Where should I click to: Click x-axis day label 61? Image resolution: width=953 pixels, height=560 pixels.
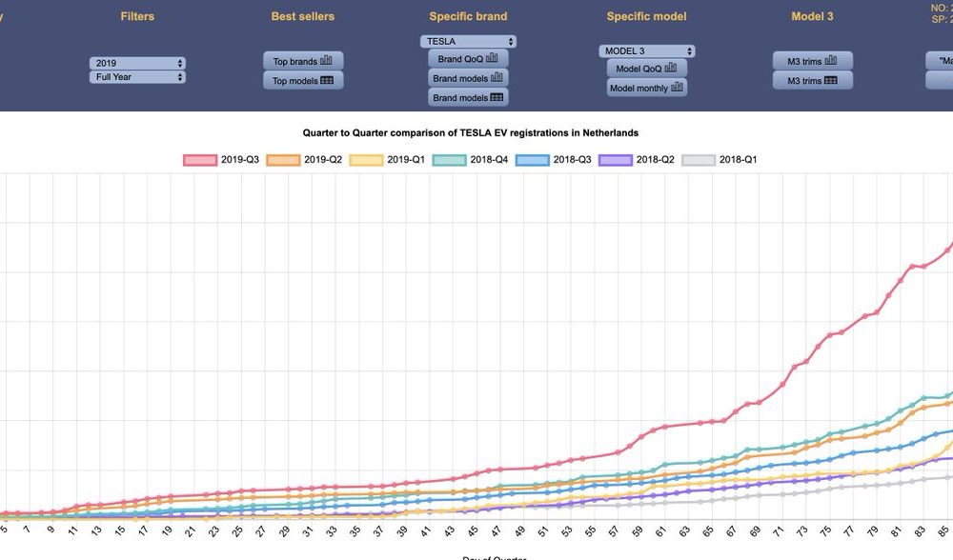coord(660,531)
